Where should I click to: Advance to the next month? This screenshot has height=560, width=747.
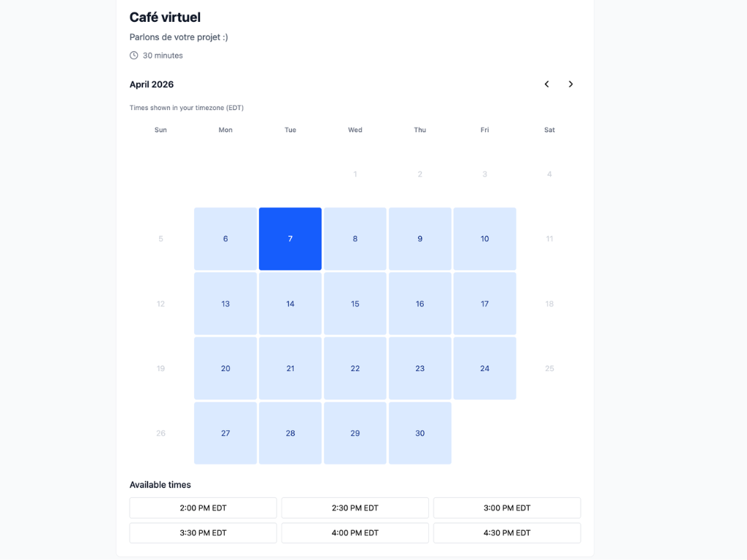pos(571,84)
